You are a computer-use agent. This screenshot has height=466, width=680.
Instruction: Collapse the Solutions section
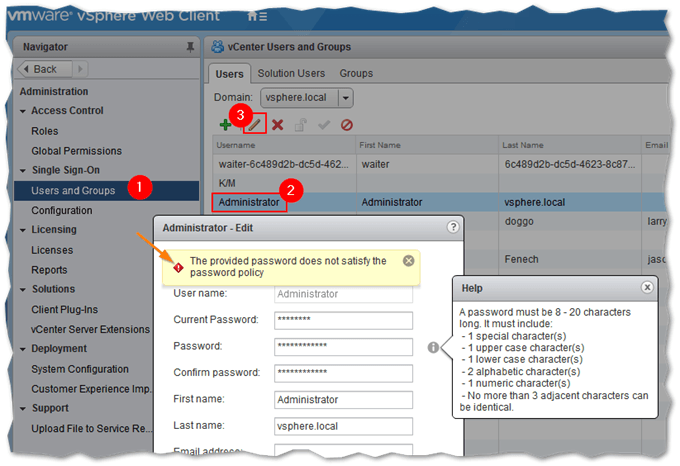(23, 290)
